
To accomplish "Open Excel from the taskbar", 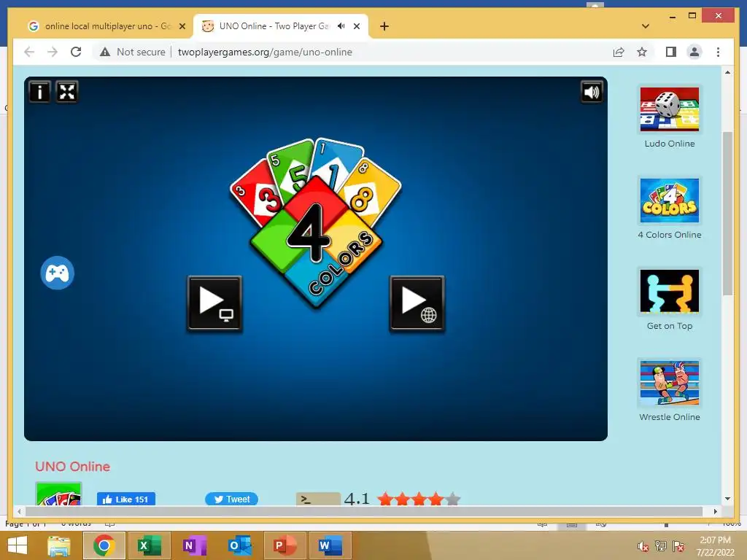I will tap(149, 545).
